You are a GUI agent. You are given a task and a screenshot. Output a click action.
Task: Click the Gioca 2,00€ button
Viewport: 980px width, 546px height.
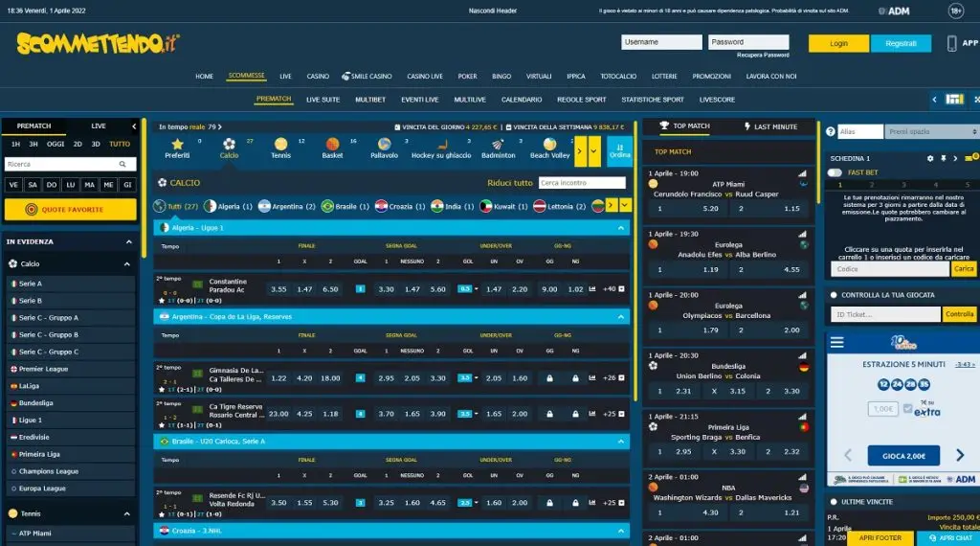[903, 456]
